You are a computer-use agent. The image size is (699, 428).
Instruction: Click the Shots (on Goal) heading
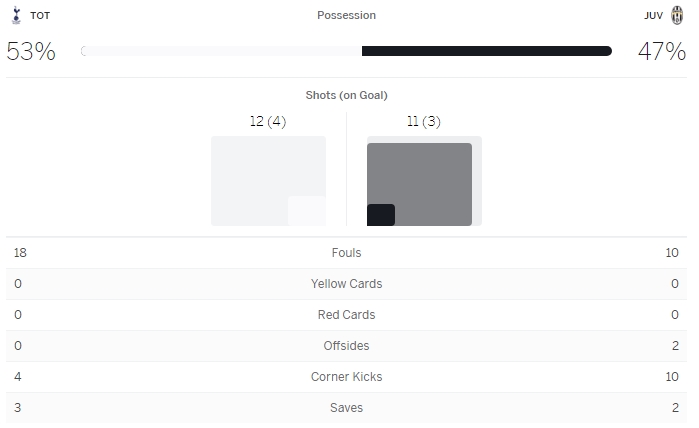[346, 95]
